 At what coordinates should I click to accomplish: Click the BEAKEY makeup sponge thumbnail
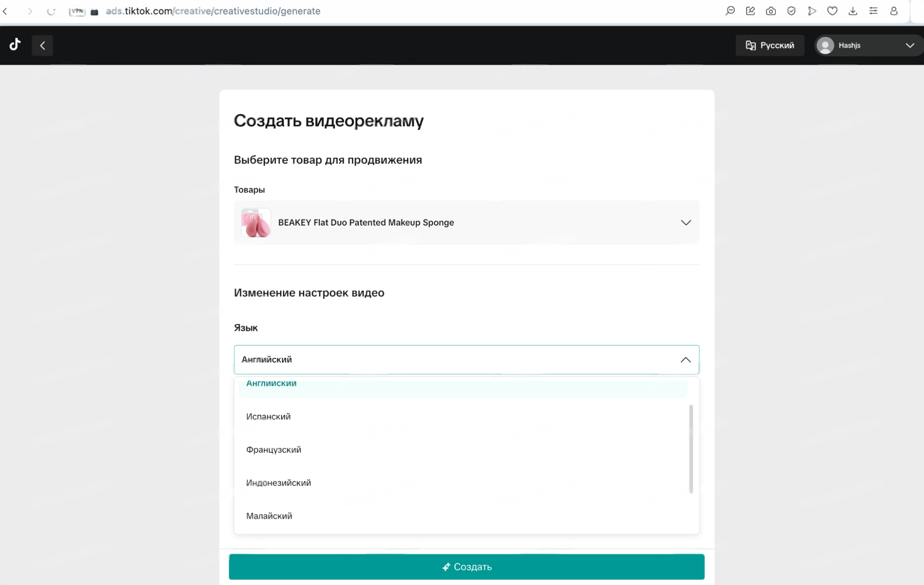click(x=256, y=223)
